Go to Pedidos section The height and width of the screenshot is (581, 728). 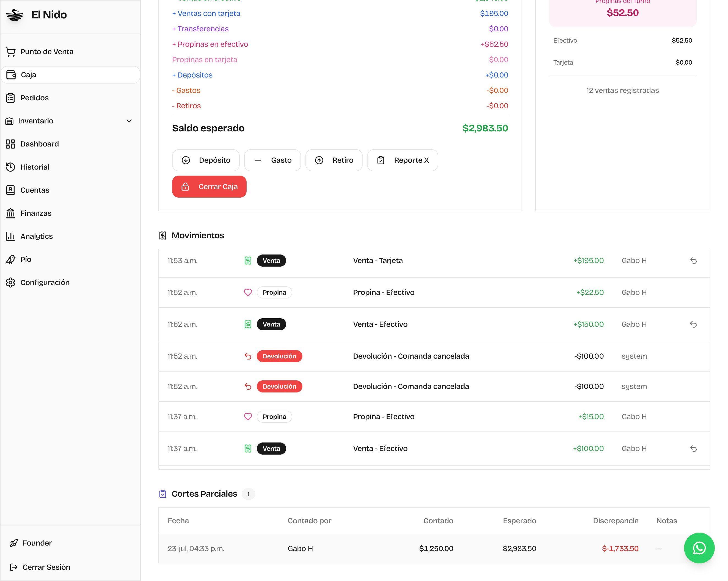pos(70,98)
